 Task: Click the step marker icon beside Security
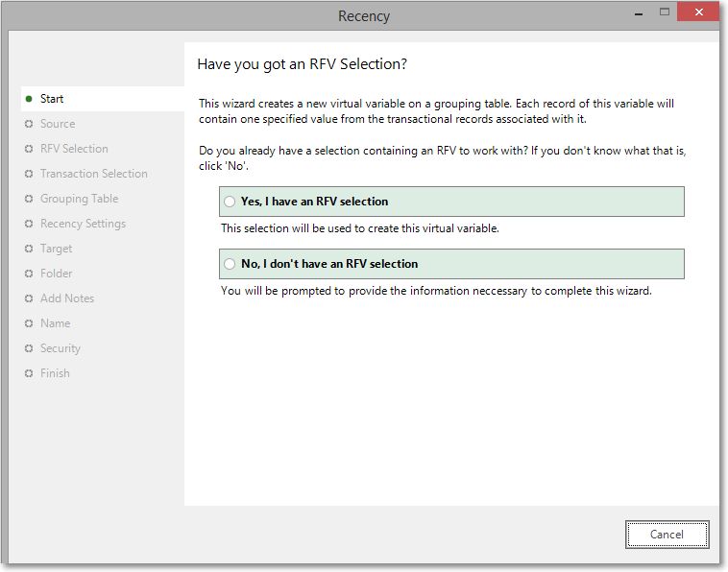coord(29,348)
